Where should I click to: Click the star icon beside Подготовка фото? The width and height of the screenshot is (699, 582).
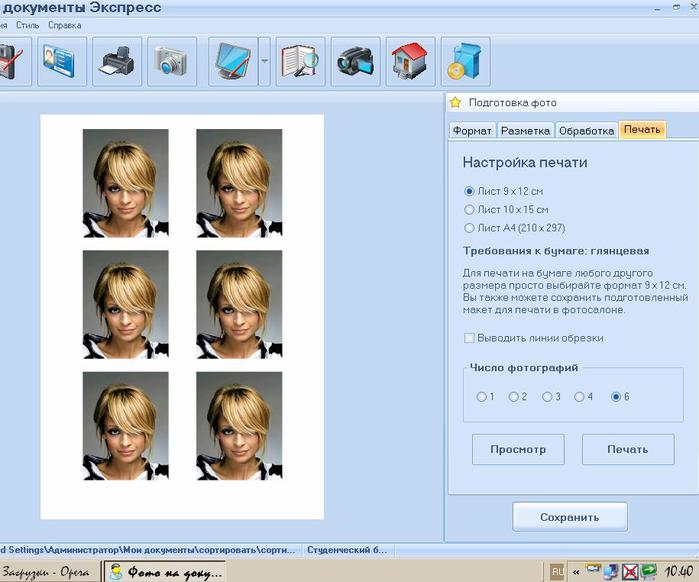tap(455, 102)
